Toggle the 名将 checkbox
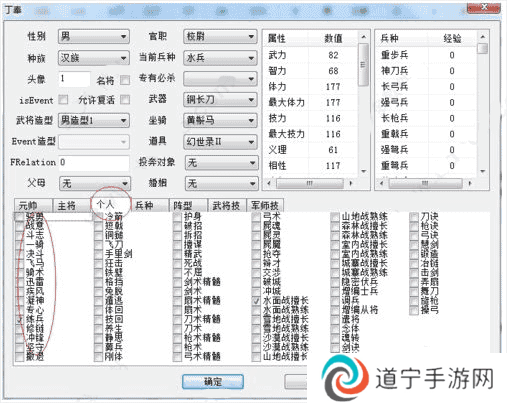 pos(125,80)
